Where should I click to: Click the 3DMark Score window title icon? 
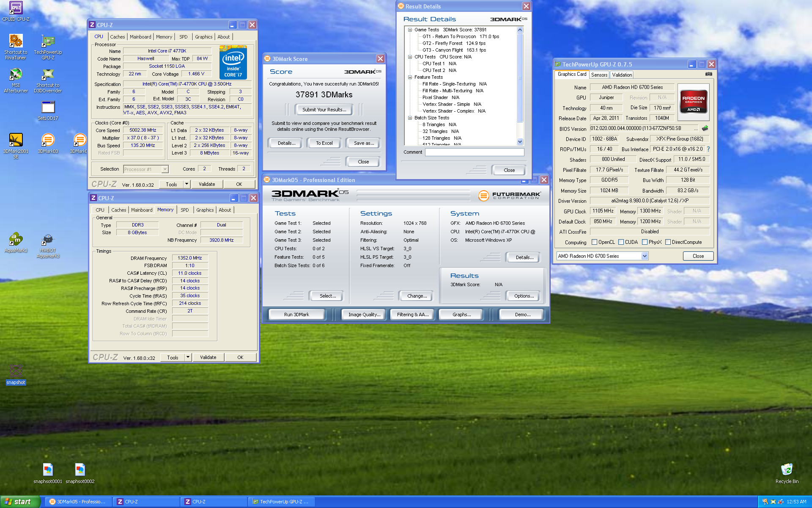tap(267, 58)
